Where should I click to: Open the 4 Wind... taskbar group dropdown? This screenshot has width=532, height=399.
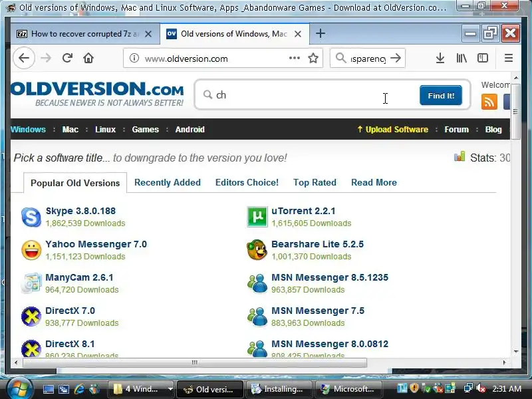(x=170, y=389)
